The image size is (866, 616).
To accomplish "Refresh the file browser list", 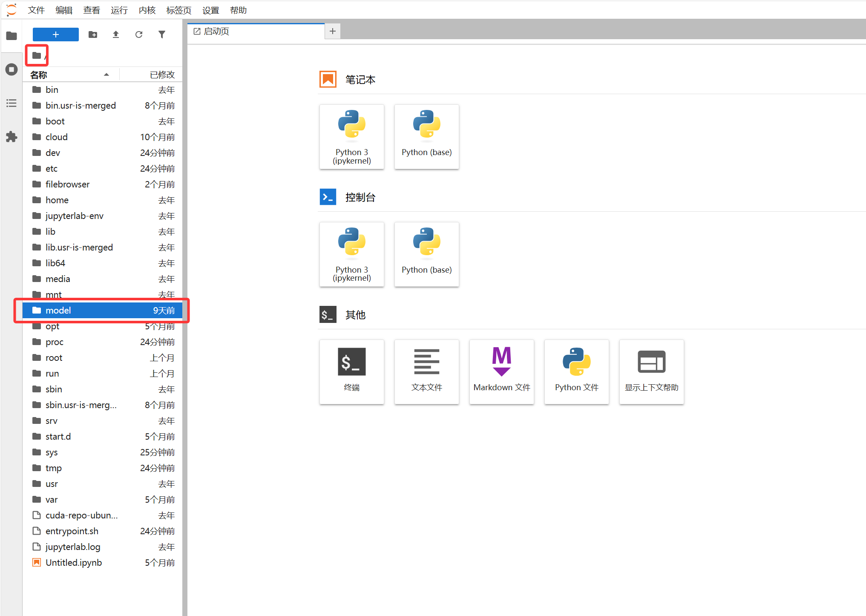I will 139,35.
